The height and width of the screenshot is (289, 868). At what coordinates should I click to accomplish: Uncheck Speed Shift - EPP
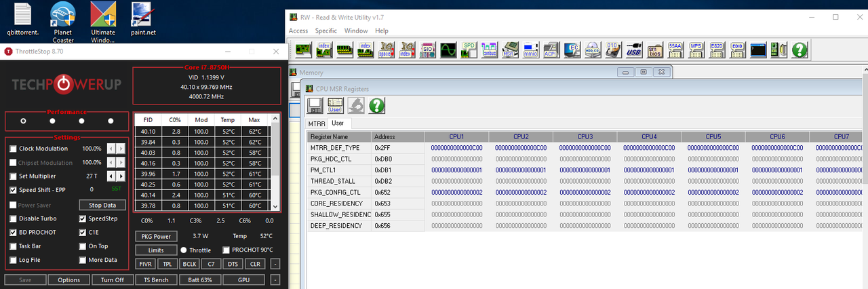13,191
